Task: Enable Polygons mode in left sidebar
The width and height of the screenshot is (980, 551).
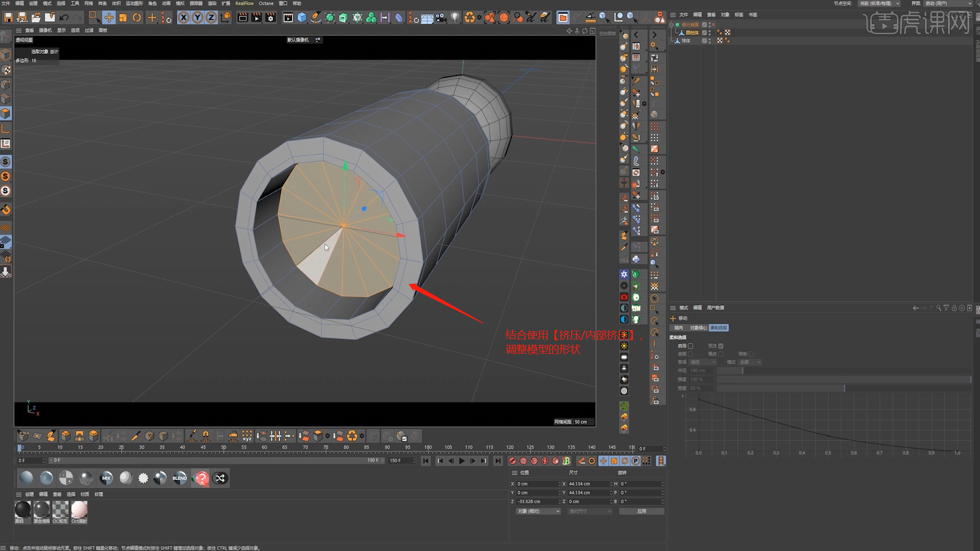Action: point(6,113)
